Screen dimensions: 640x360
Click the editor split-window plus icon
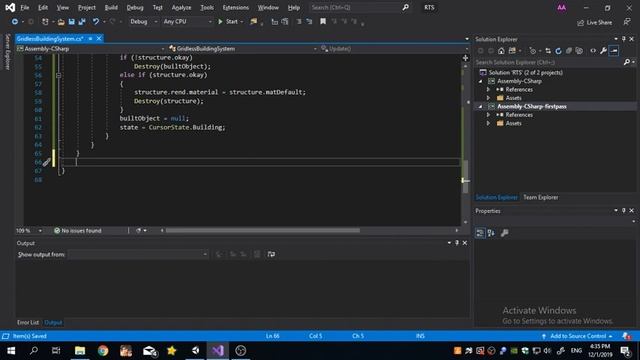465,58
